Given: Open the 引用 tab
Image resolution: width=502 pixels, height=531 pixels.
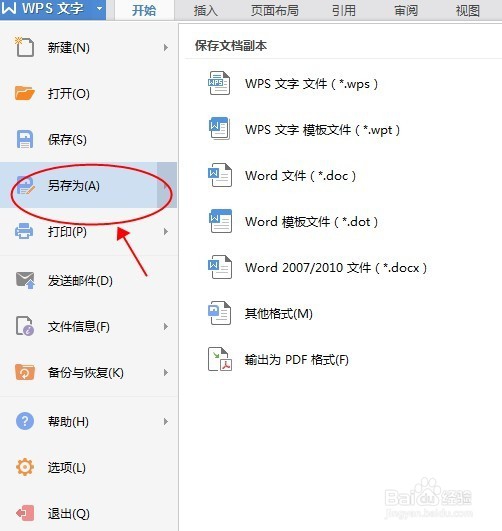Looking at the screenshot, I should click(x=344, y=10).
